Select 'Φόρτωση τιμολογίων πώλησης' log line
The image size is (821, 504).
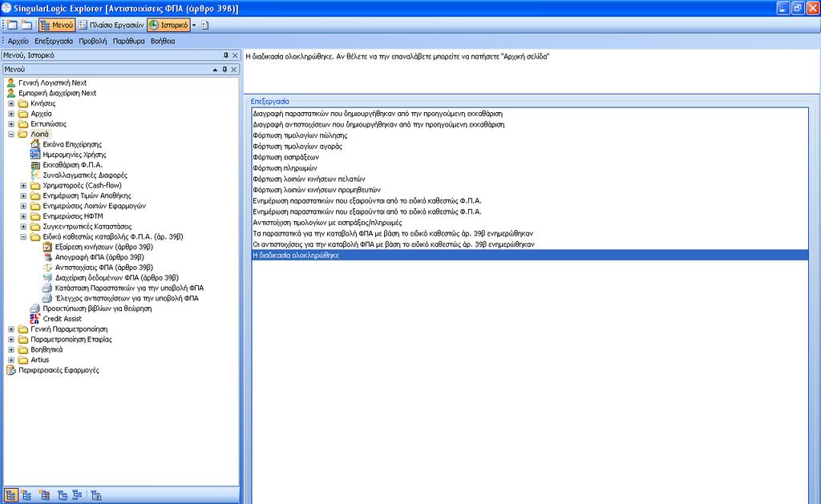pyautogui.click(x=530, y=135)
